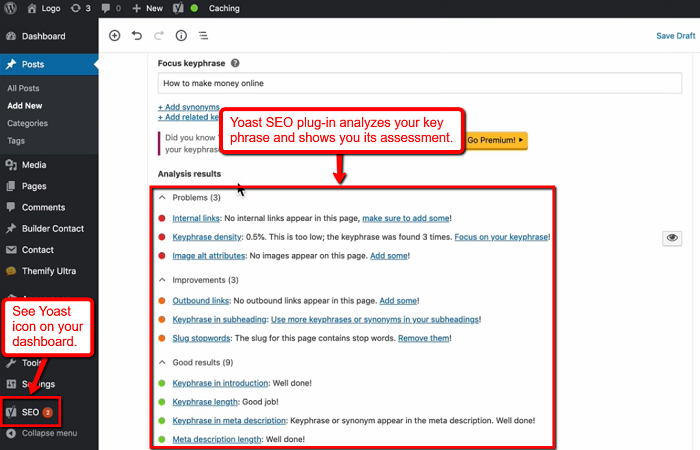The width and height of the screenshot is (700, 450).
Task: Open the Internal links assessment link
Action: pos(196,218)
